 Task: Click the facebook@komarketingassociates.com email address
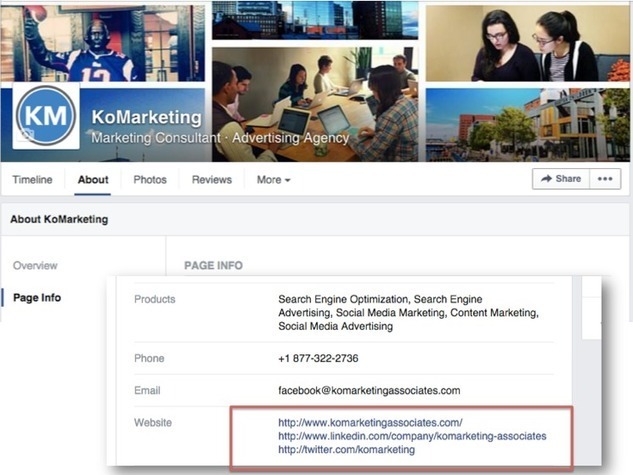[369, 390]
